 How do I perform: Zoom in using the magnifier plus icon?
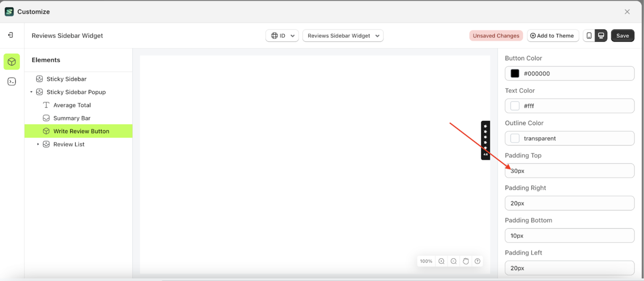[441, 261]
